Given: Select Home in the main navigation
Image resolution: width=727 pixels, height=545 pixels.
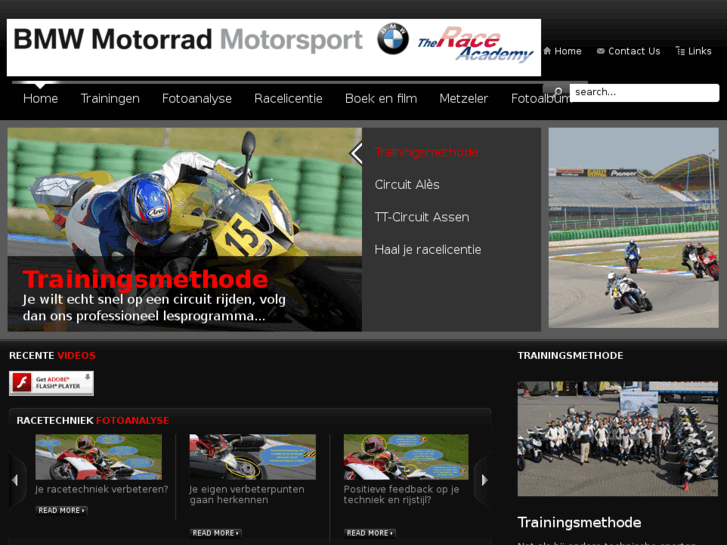Looking at the screenshot, I should click(40, 98).
